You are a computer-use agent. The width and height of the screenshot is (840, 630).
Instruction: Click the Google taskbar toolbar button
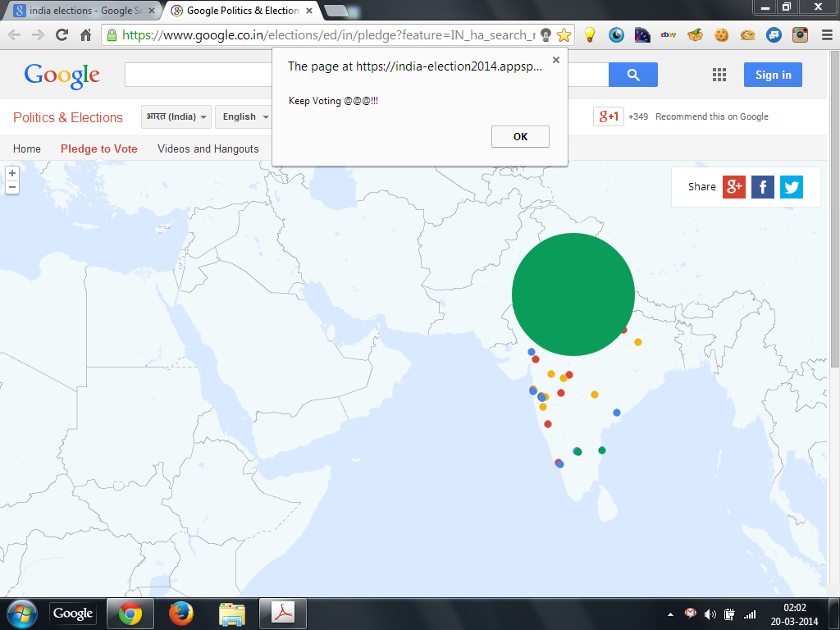click(x=73, y=614)
